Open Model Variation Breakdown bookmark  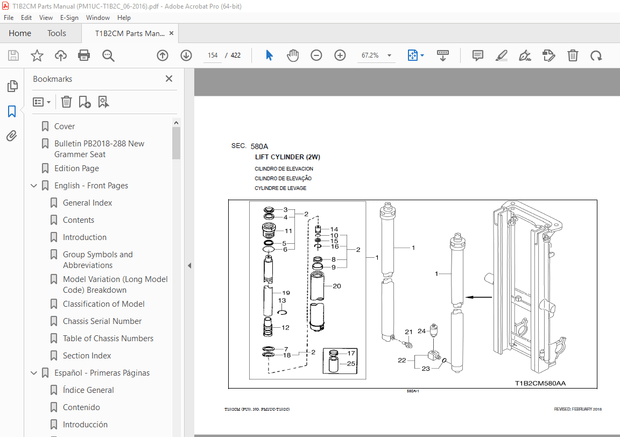click(x=115, y=284)
